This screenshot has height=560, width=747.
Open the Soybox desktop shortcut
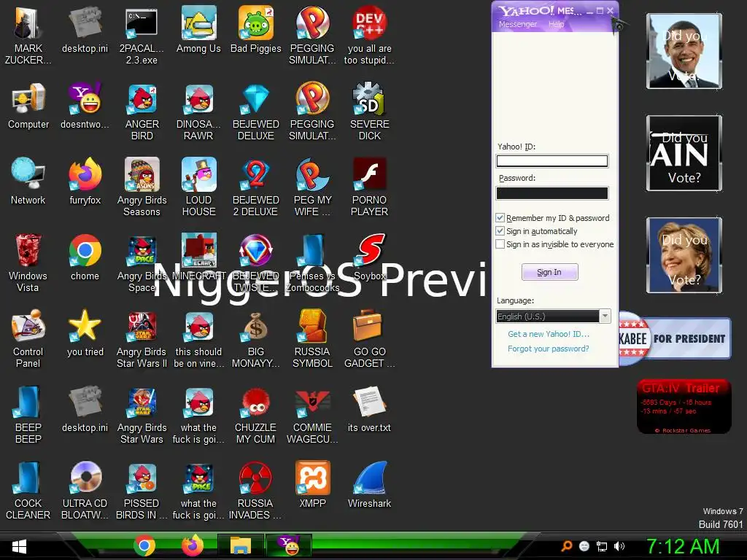(x=369, y=257)
